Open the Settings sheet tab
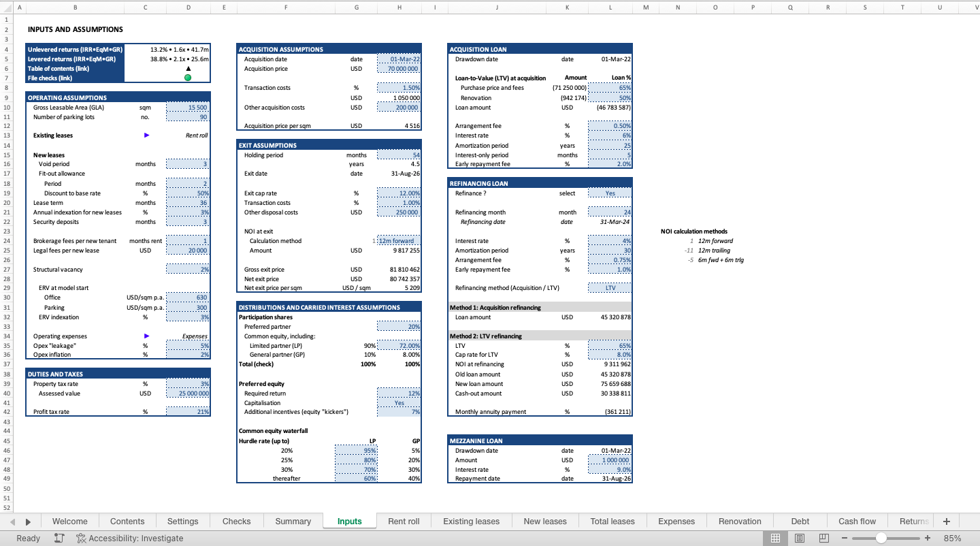The image size is (980, 546). coord(183,521)
